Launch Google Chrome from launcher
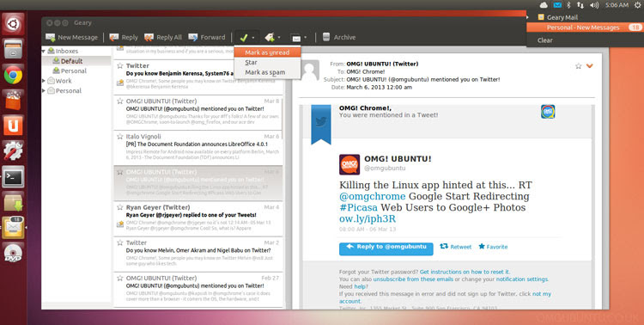 tap(13, 75)
